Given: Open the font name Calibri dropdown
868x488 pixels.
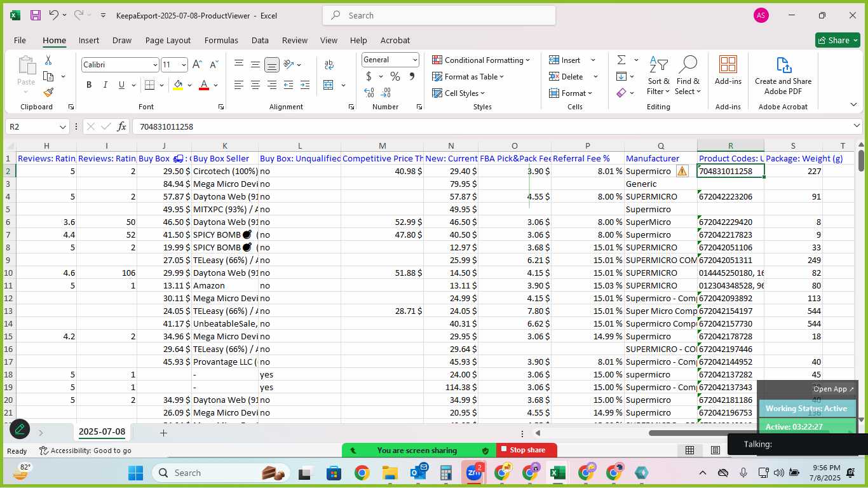Looking at the screenshot, I should tap(155, 65).
